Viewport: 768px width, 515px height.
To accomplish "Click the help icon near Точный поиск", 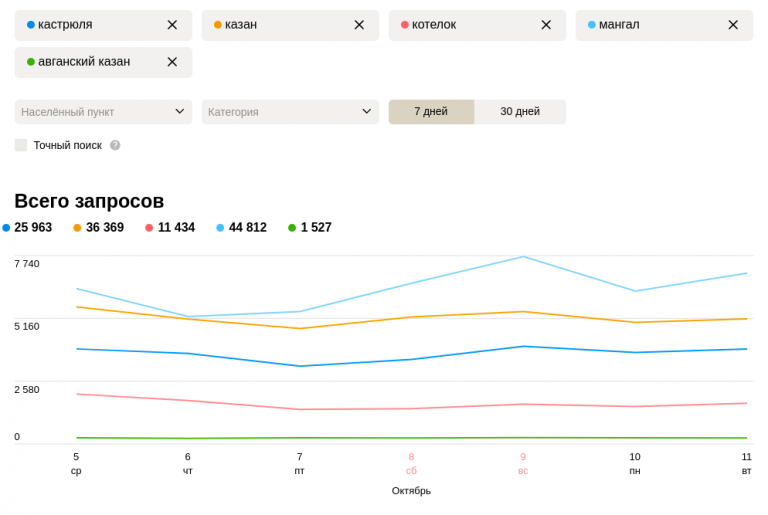I will 115,145.
